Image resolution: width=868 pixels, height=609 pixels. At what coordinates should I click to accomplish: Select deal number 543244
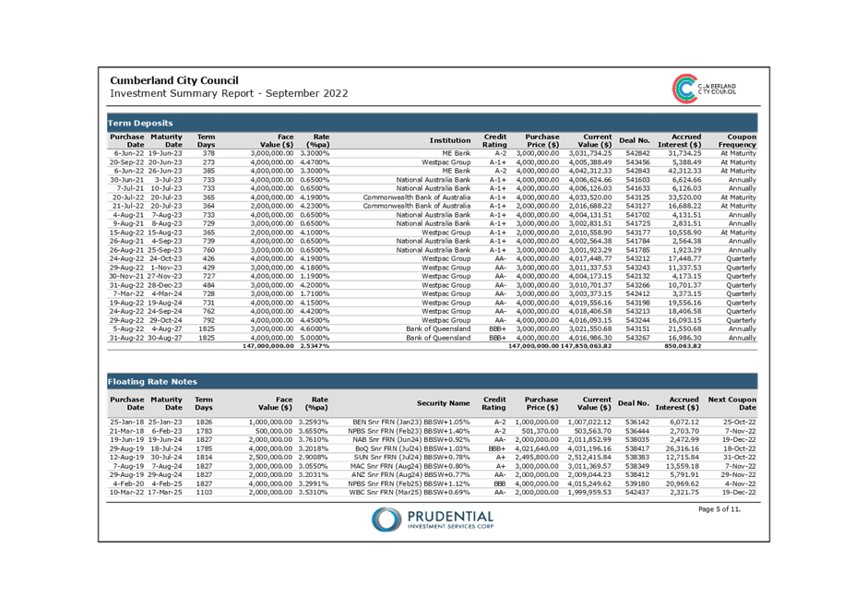tap(637, 320)
